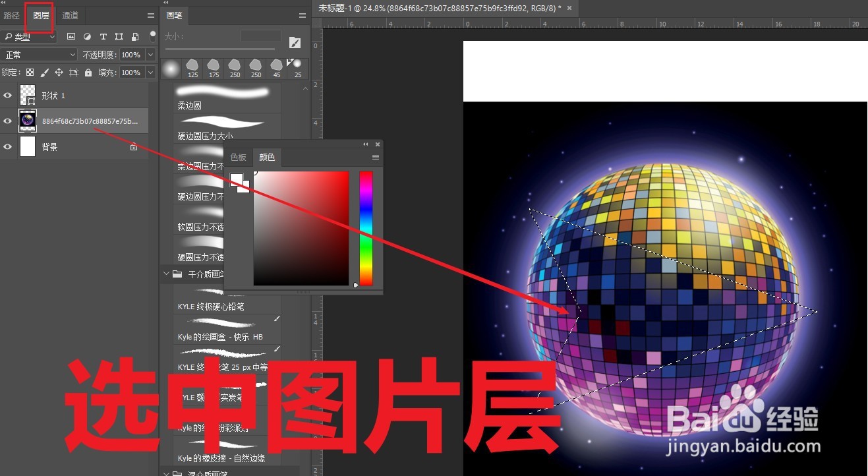Expand the 干介质画笔 brush group
Screen dimensions: 868x476
[165, 274]
